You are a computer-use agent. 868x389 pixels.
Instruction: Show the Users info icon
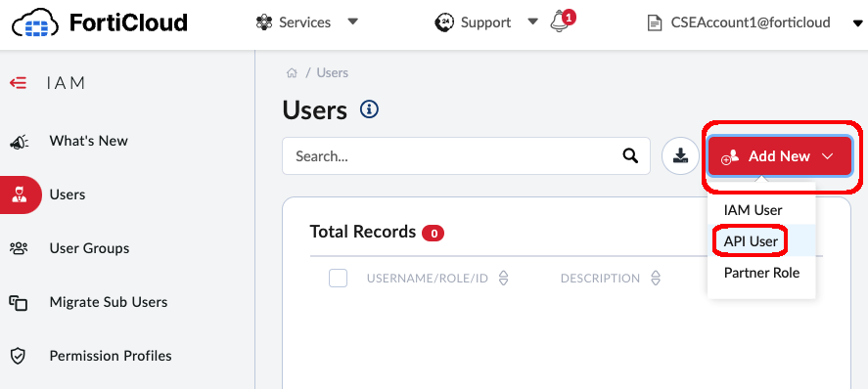point(369,108)
